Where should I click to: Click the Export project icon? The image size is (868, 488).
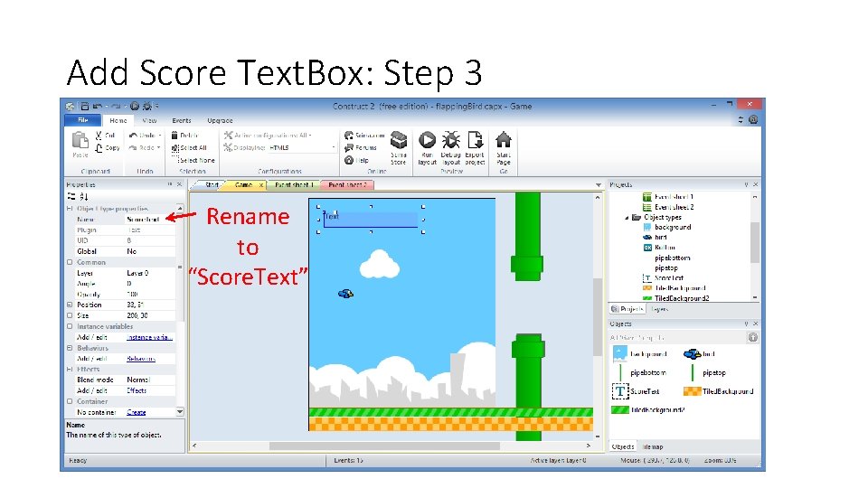coord(475,140)
